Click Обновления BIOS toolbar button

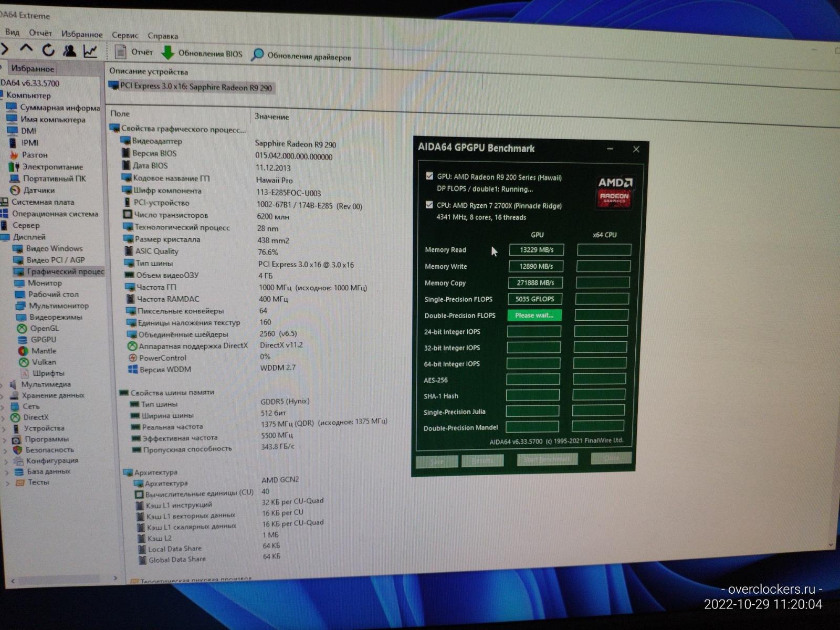pos(202,54)
